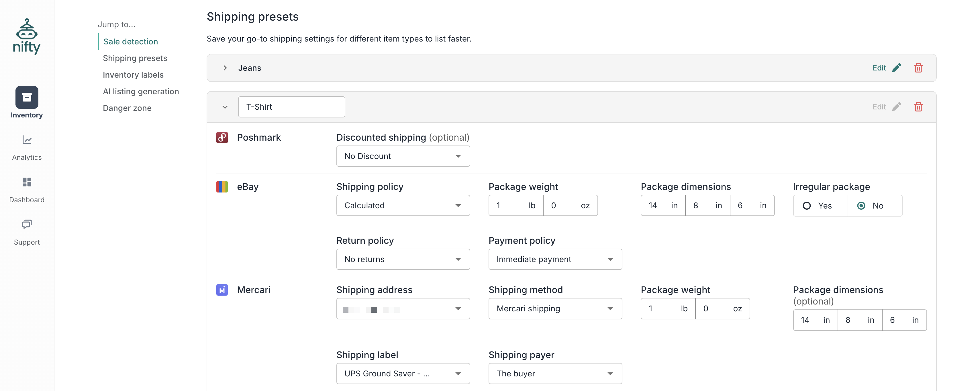Open Mercari Shipping payer dropdown

click(x=555, y=374)
